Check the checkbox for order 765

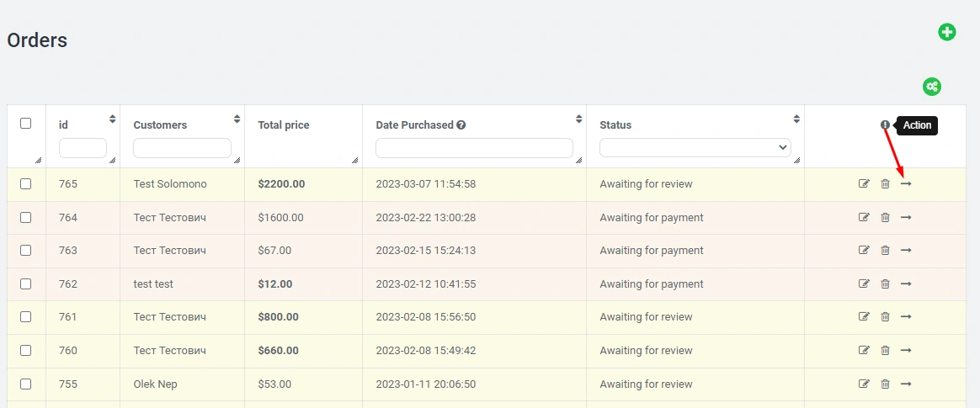tap(25, 184)
